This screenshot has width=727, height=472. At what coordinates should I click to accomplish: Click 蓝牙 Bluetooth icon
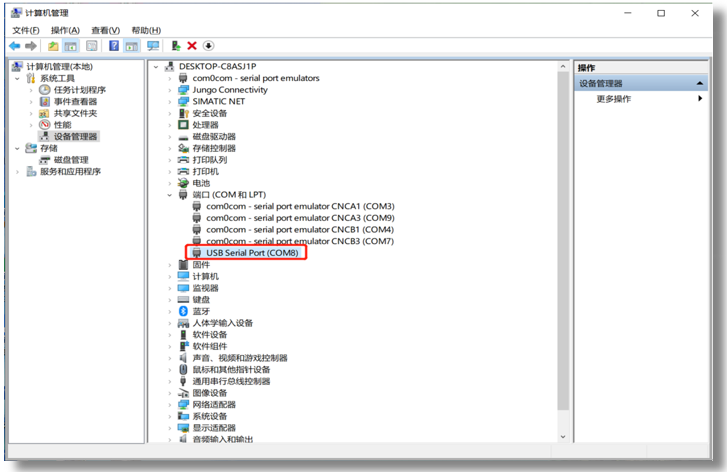(x=184, y=311)
